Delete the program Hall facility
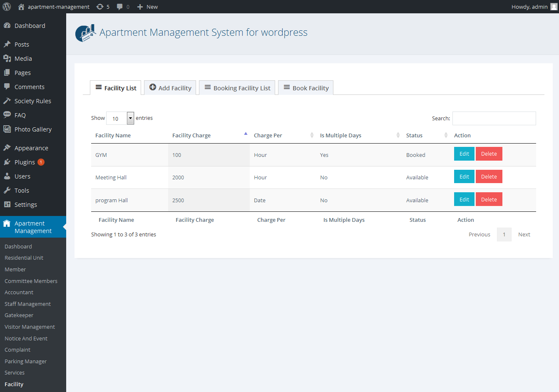The height and width of the screenshot is (392, 559). 489,199
